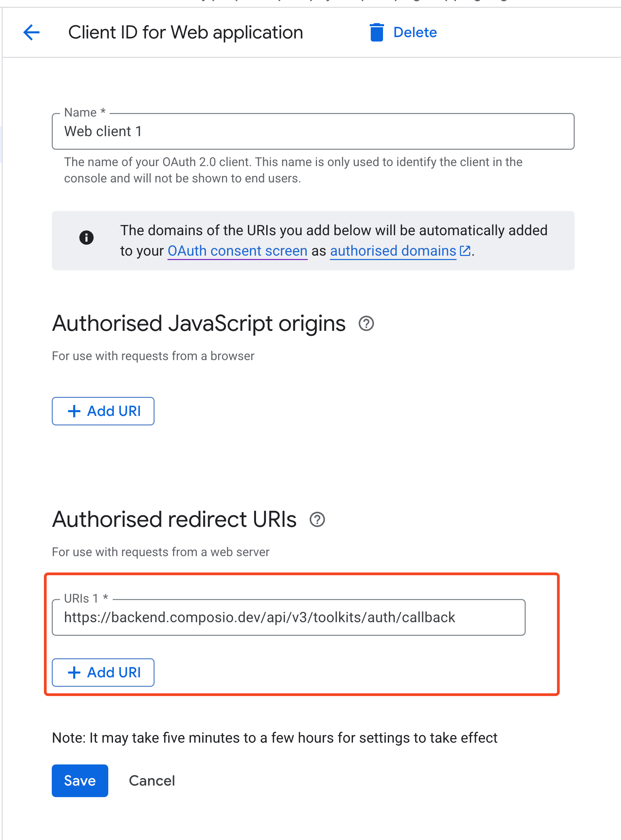The width and height of the screenshot is (621, 840).
Task: Click the plus icon on Add URI under JavaScript origins
Action: tap(75, 411)
